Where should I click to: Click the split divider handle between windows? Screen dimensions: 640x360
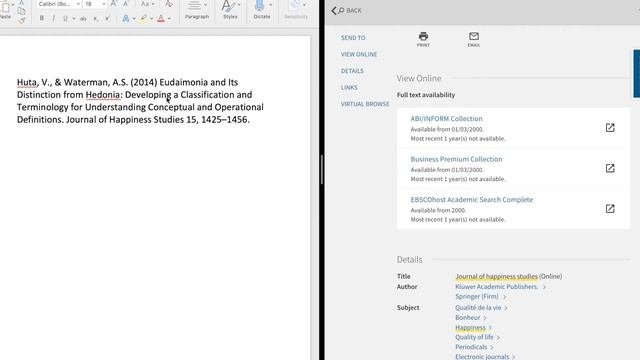tap(322, 169)
